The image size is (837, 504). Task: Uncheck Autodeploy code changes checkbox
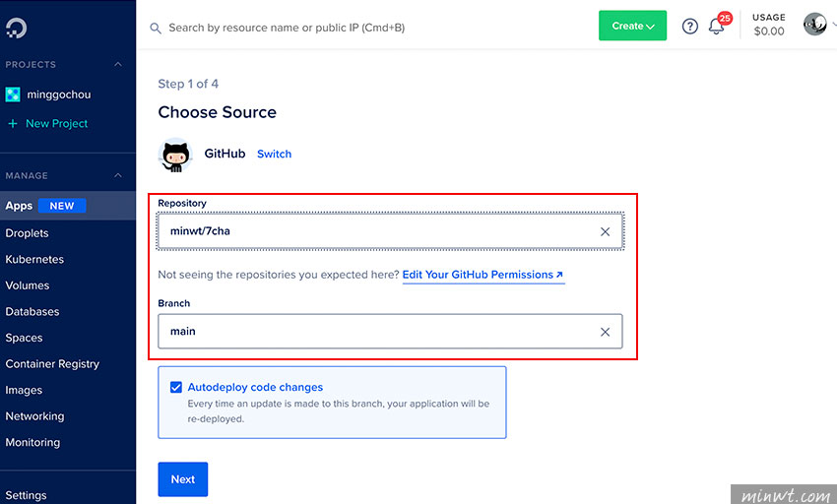tap(176, 387)
